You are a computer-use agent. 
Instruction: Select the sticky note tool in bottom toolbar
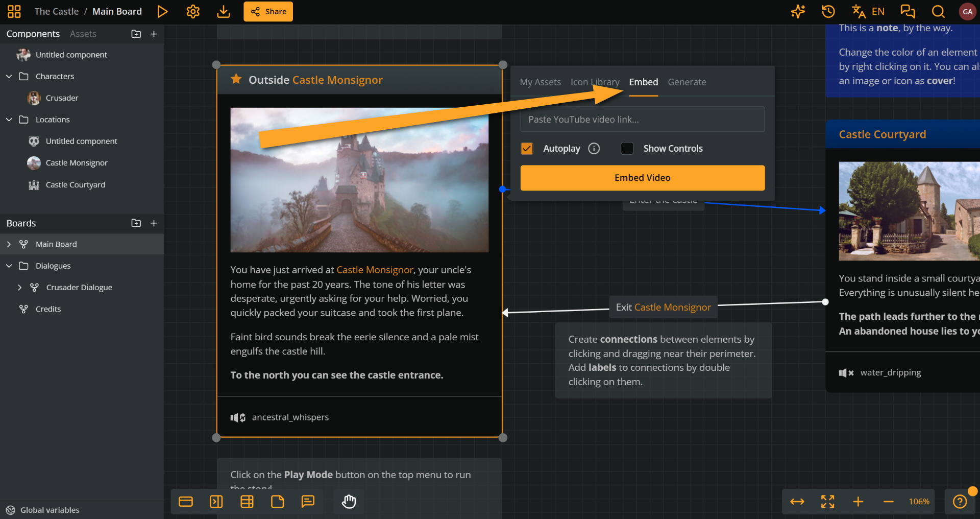coord(278,502)
